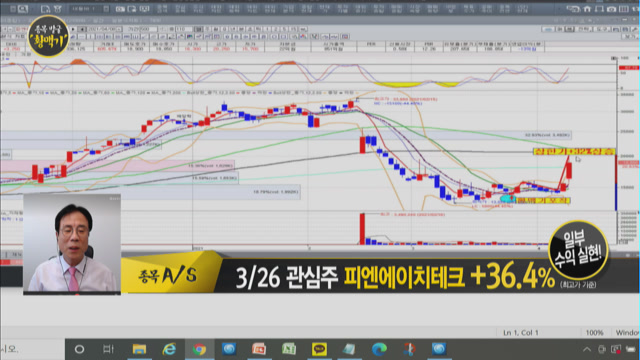This screenshot has height=360, width=640.
Task: Click the 'Ln 1, Col 1' status bar text
Action: coord(520,333)
